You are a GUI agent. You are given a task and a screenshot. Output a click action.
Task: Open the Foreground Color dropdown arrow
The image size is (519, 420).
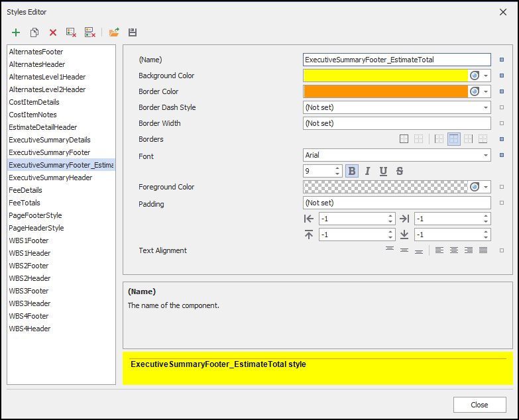point(486,187)
